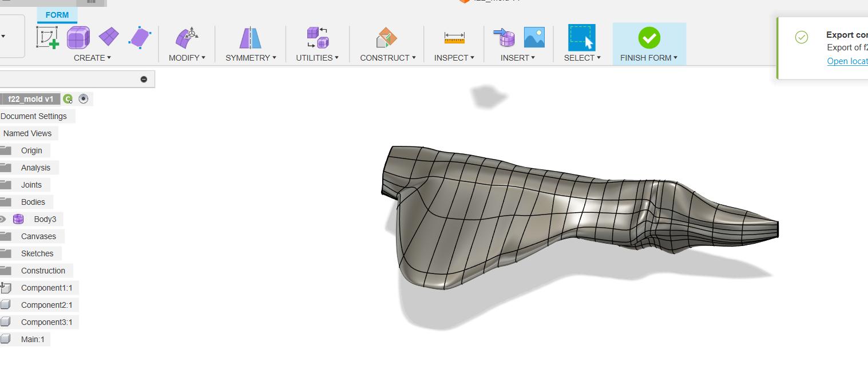Toggle the f22_mold v1 activate radio button
The height and width of the screenshot is (369, 868).
click(84, 99)
